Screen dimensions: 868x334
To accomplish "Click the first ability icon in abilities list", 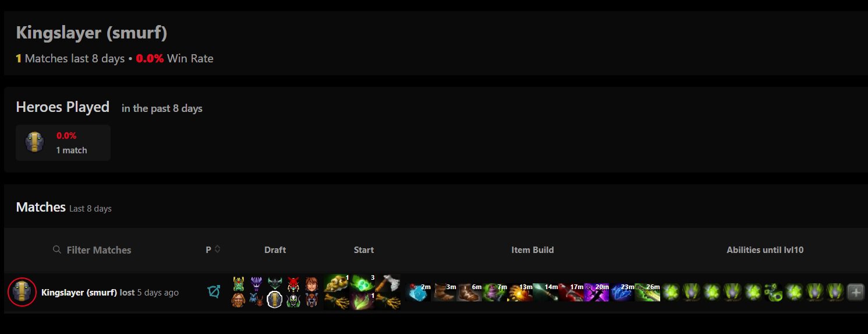I will coord(671,292).
